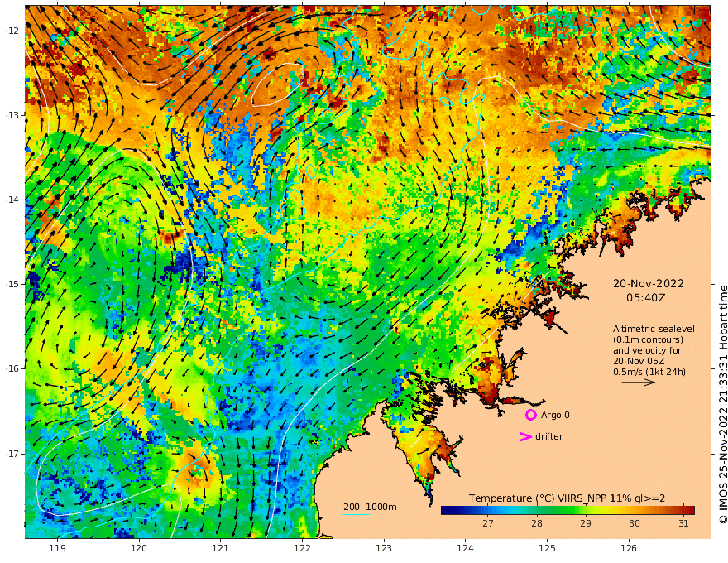Click colorbar tick label 28
This screenshot has width=728, height=563.
tap(537, 523)
